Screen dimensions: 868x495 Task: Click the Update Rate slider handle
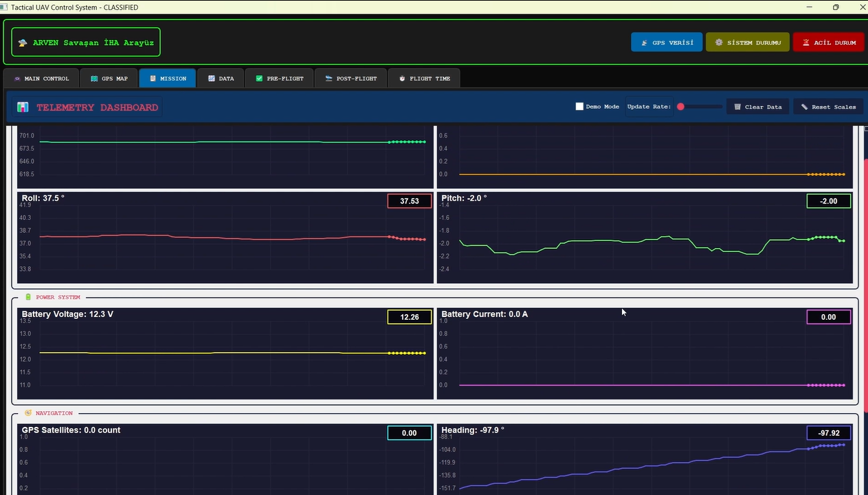tap(680, 107)
